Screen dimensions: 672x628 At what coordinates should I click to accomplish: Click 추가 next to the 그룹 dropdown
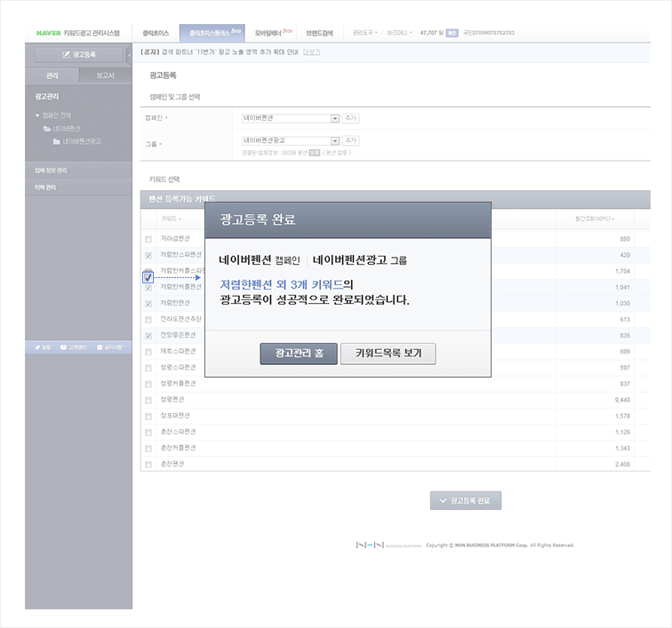pos(350,140)
